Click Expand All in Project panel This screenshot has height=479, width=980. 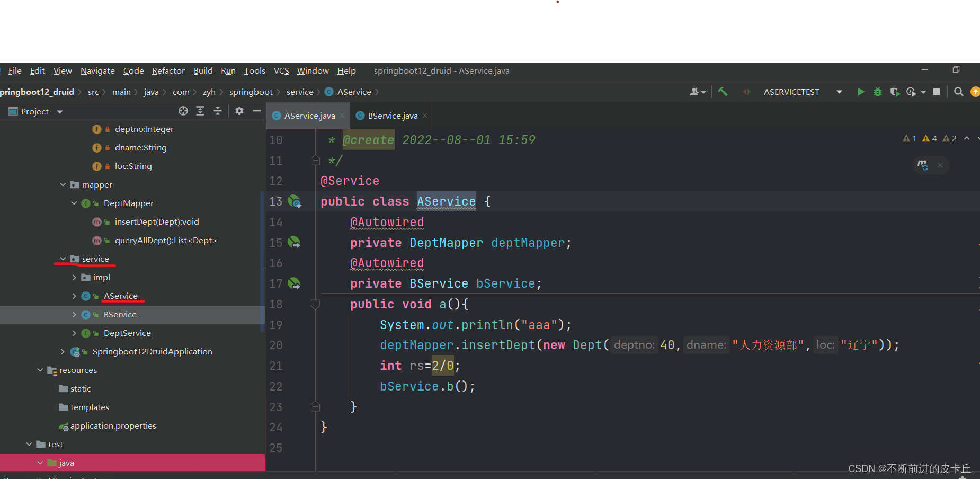[x=200, y=111]
